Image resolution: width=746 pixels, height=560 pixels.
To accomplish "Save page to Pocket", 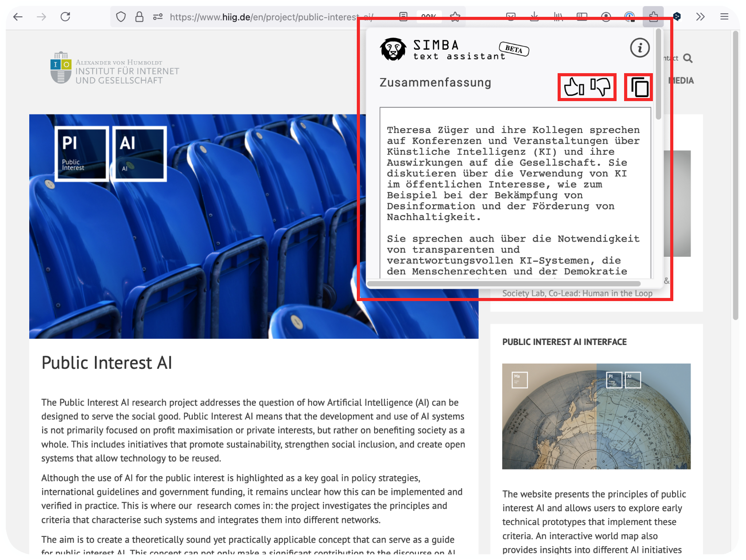I will (x=511, y=17).
